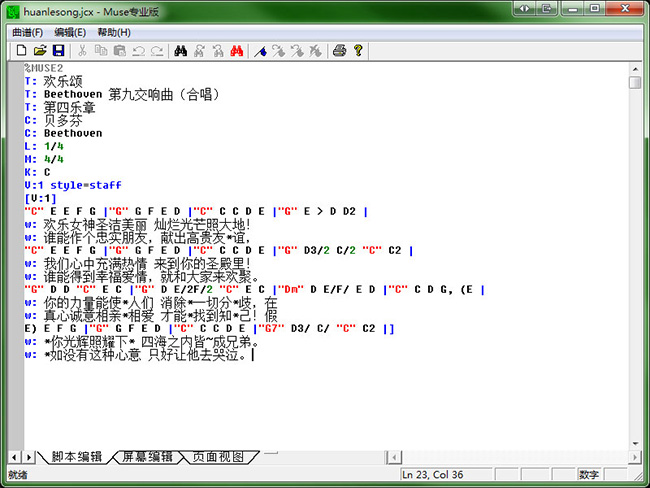650x488 pixels.
Task: Click the title line 'T: 欢乐颂'
Action: click(x=53, y=81)
